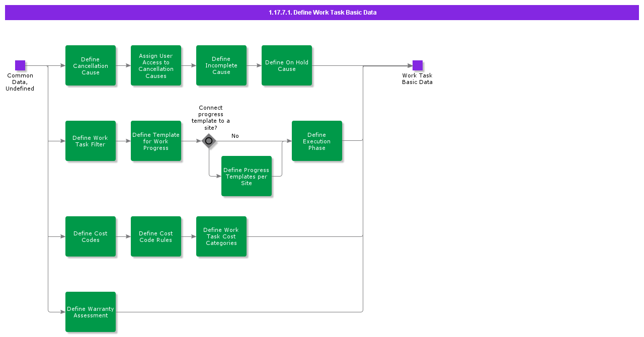
Task: Open Define Progress Templates per Site
Action: [x=246, y=177]
